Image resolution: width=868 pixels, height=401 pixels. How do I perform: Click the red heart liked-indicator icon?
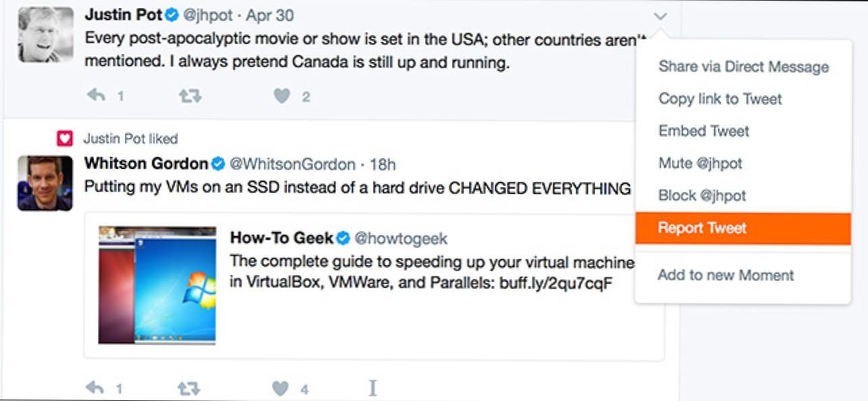tap(64, 139)
